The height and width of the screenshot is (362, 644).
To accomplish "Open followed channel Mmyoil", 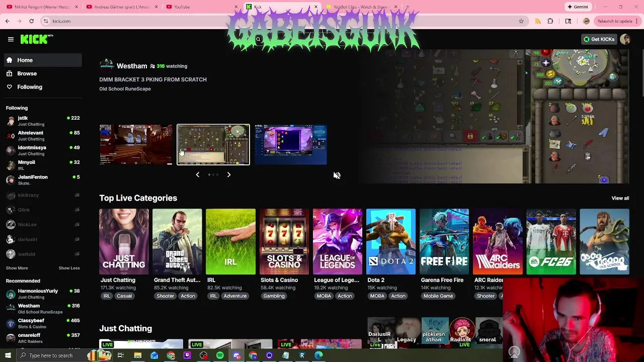I will (43, 165).
